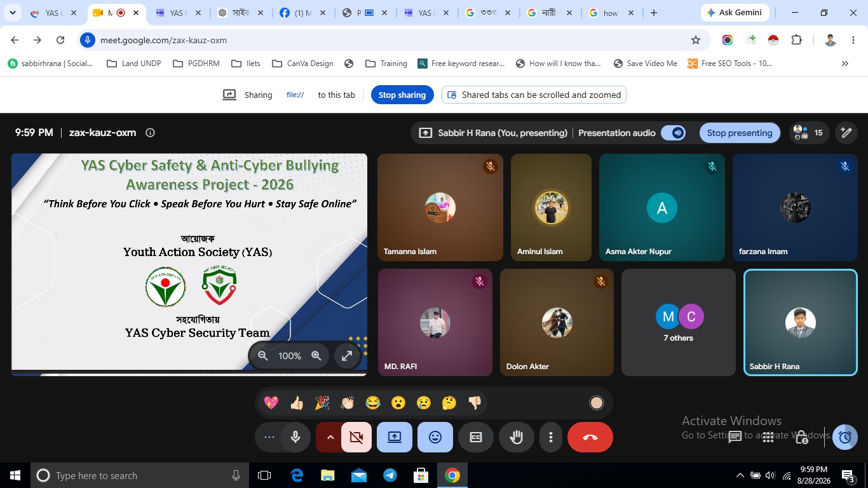Viewport: 868px width, 488px height.
Task: Reload the Meet page
Action: click(60, 40)
